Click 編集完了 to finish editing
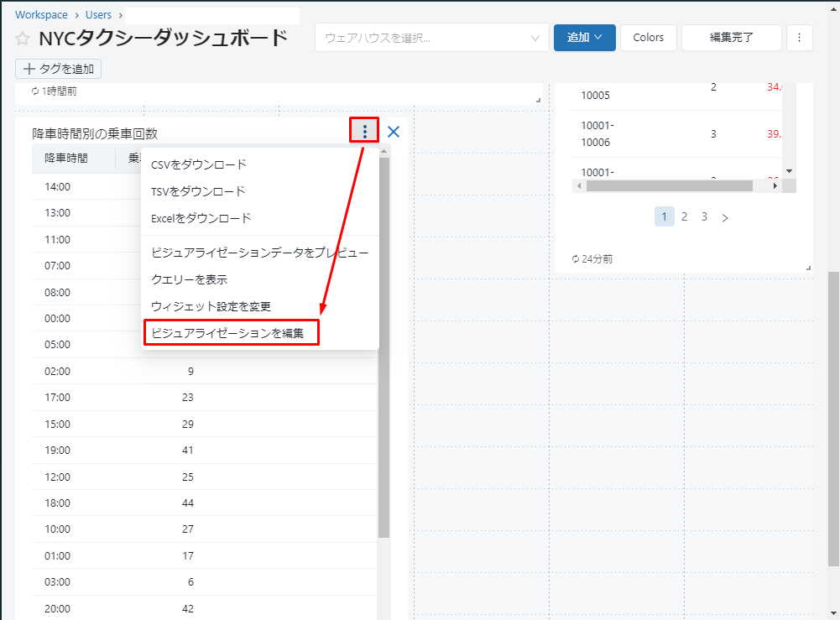840x620 pixels. tap(731, 38)
